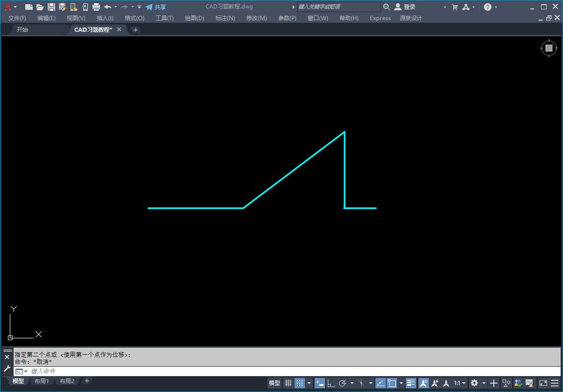Toggle grid display mode
The height and width of the screenshot is (392, 563).
pyautogui.click(x=288, y=383)
